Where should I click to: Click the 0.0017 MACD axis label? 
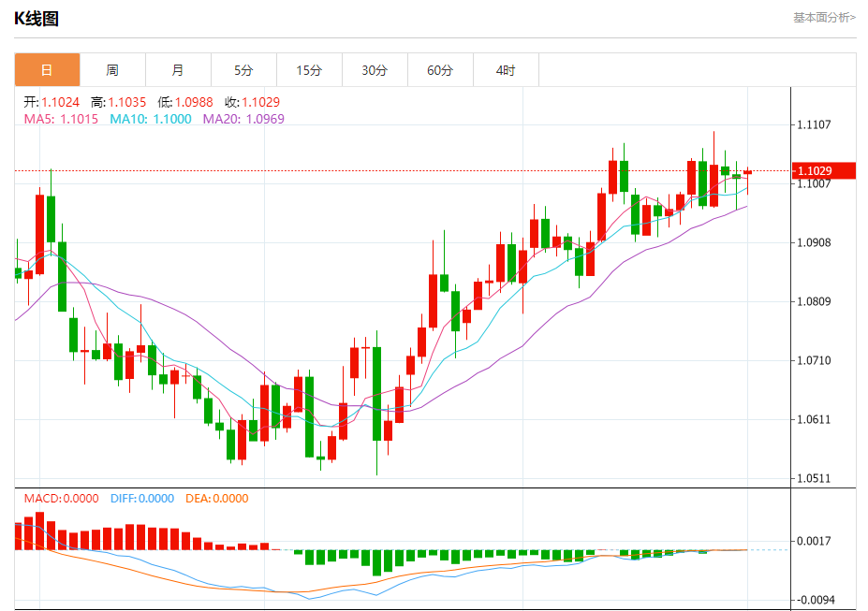(x=814, y=541)
